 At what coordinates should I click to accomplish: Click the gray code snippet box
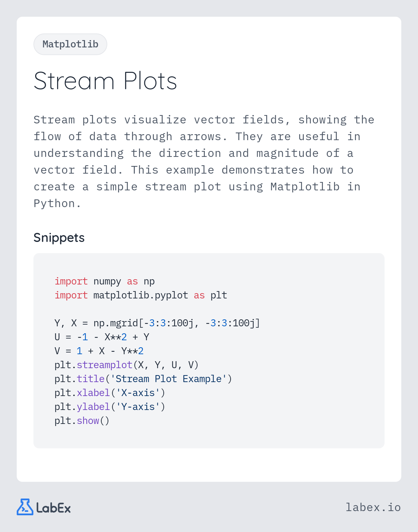[209, 351]
